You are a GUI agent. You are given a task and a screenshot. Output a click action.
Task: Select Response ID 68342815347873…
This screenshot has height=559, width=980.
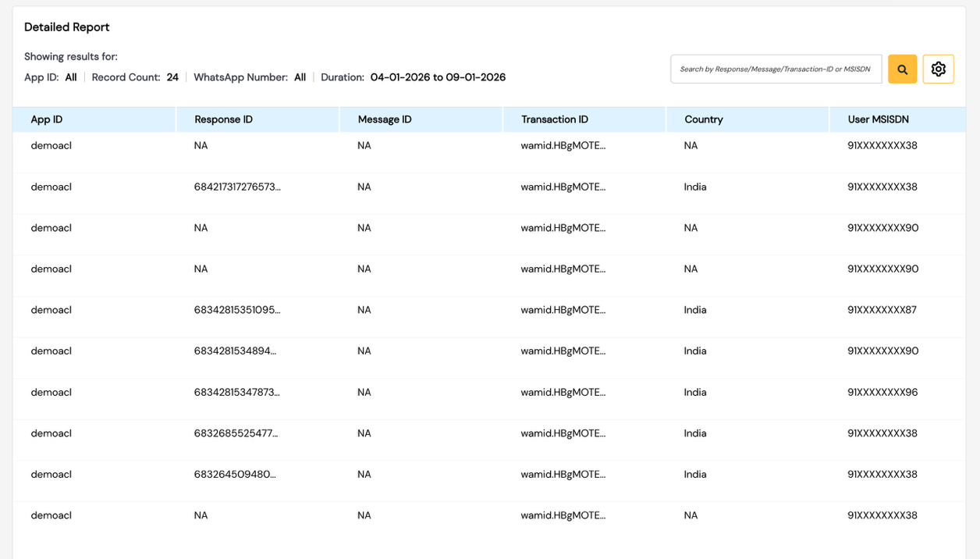236,392
